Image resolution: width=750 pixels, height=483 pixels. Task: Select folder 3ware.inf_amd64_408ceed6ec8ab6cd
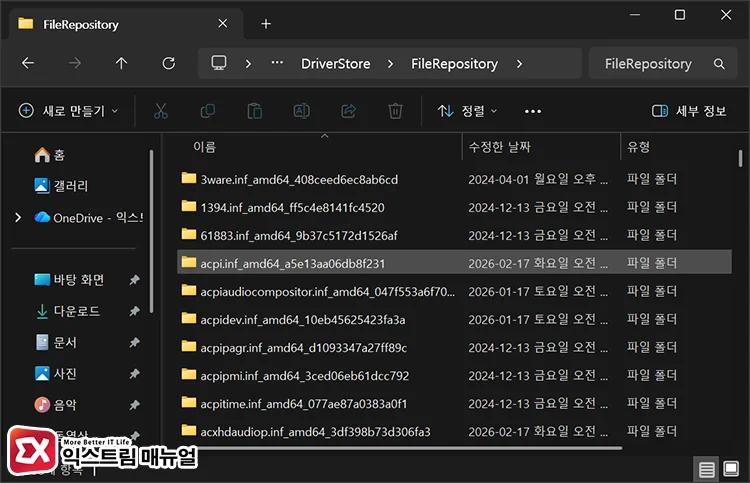(x=454, y=179)
